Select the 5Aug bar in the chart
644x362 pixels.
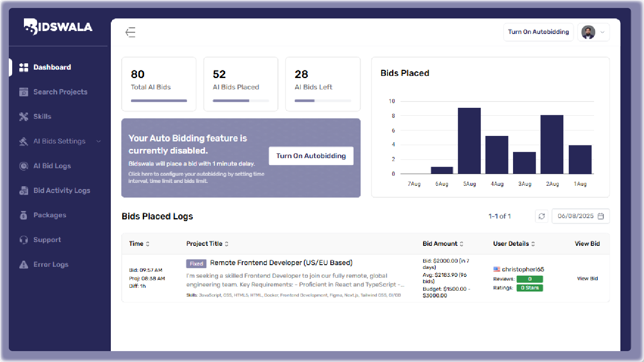tap(469, 141)
